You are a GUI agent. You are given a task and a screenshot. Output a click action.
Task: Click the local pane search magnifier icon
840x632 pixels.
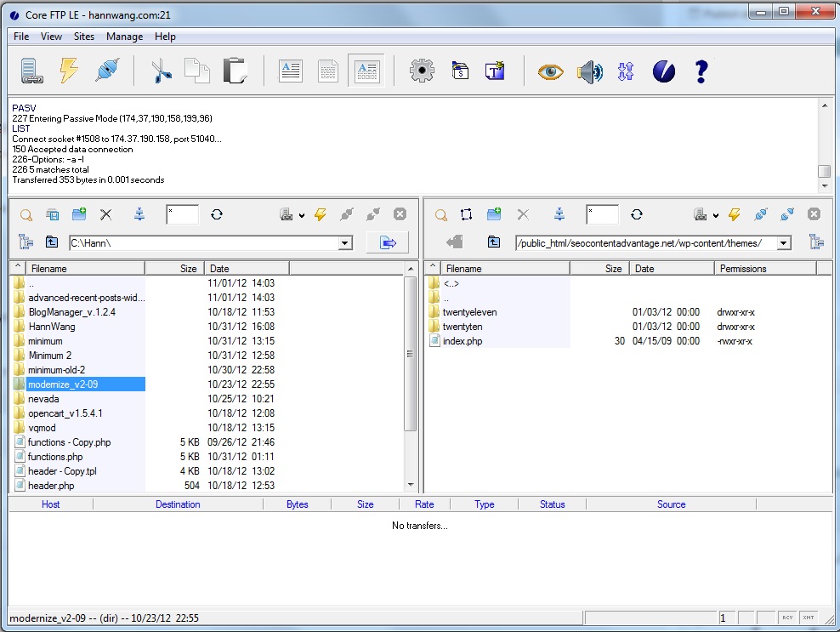click(x=26, y=215)
